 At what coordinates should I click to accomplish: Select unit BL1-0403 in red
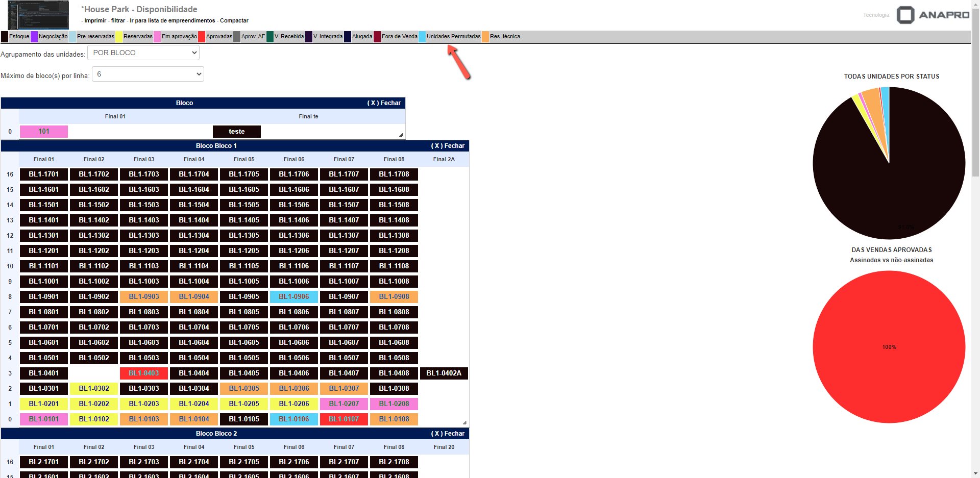(x=144, y=373)
